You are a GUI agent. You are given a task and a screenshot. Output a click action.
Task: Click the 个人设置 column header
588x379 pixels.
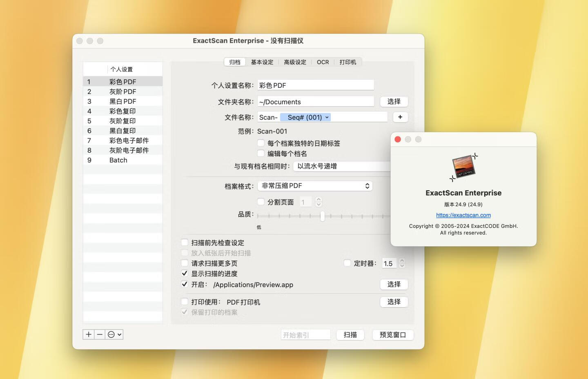click(135, 69)
